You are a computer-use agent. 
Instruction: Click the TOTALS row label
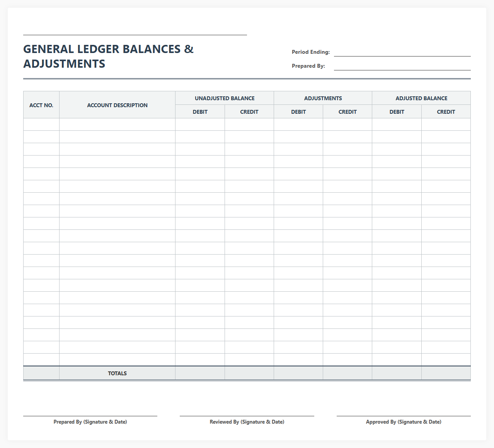117,373
